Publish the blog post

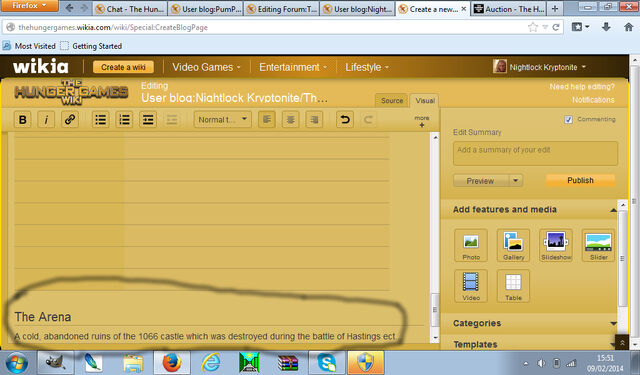(x=580, y=180)
